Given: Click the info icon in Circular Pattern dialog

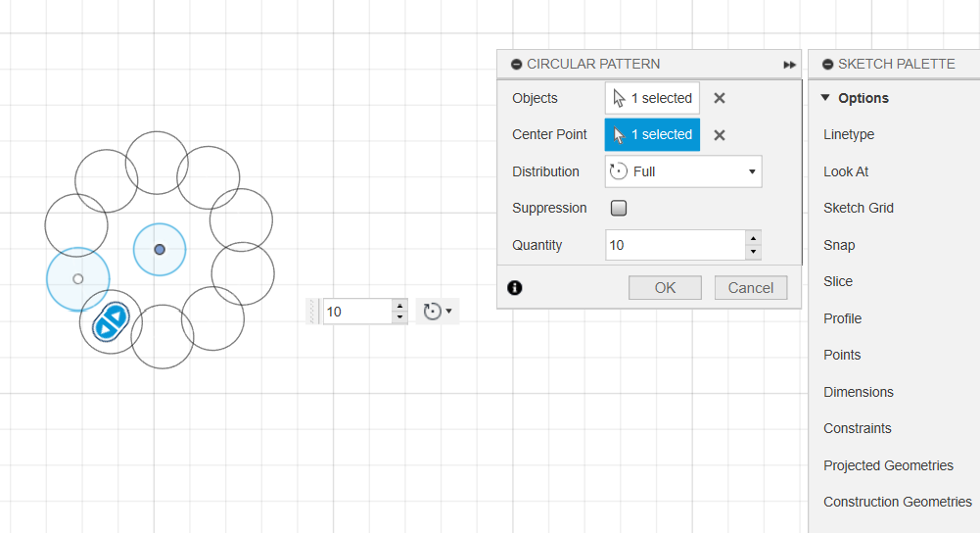Looking at the screenshot, I should point(514,288).
